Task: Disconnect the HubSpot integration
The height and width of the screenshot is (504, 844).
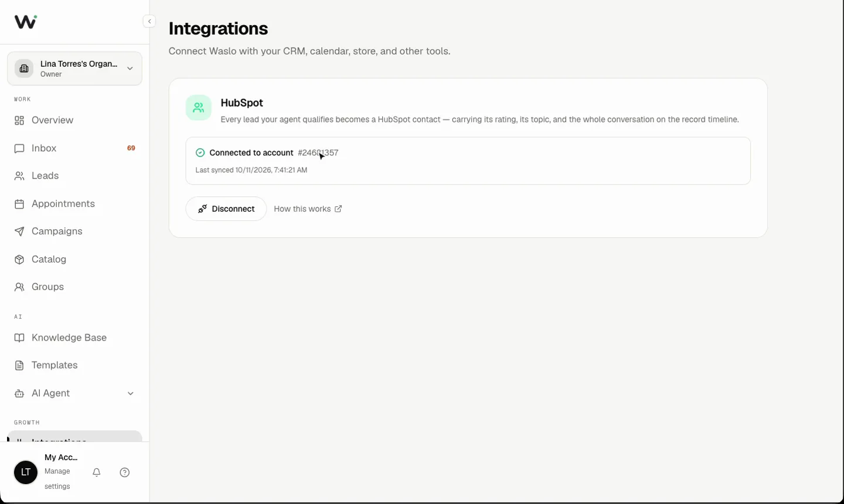Action: tap(226, 209)
